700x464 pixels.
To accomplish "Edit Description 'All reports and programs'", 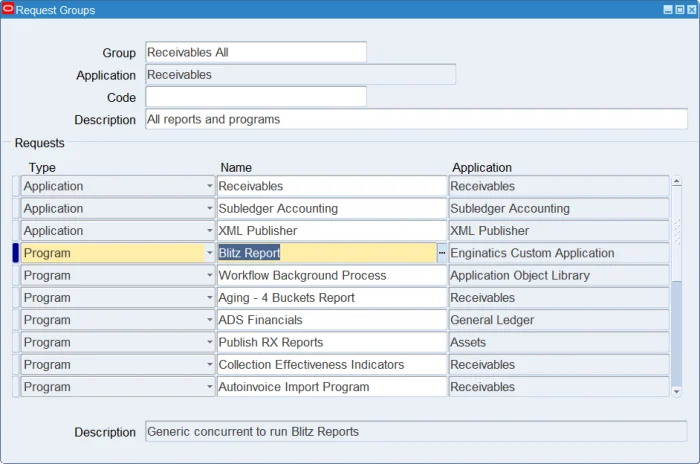I will click(416, 119).
